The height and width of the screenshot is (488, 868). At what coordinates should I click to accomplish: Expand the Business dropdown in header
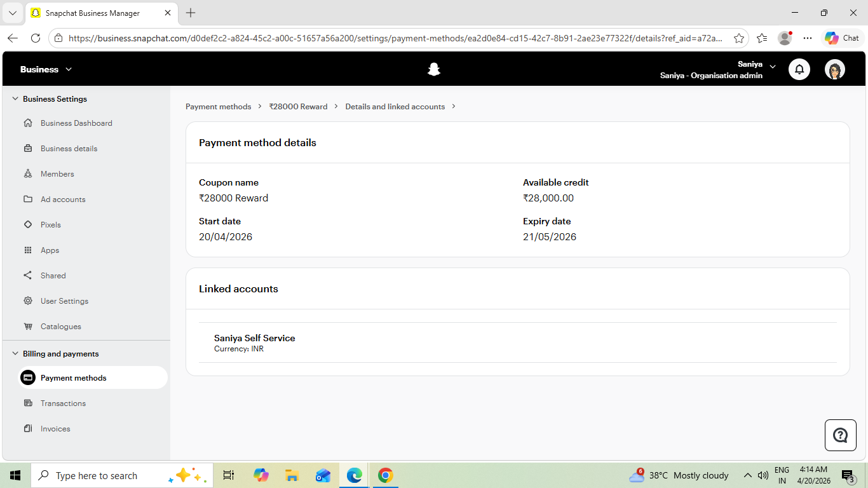46,69
